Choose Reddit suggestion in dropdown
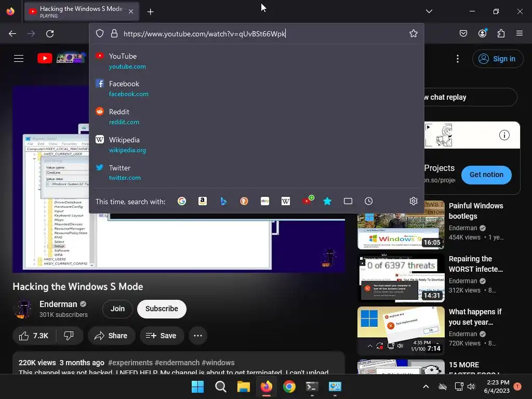532x399 pixels. (257, 117)
